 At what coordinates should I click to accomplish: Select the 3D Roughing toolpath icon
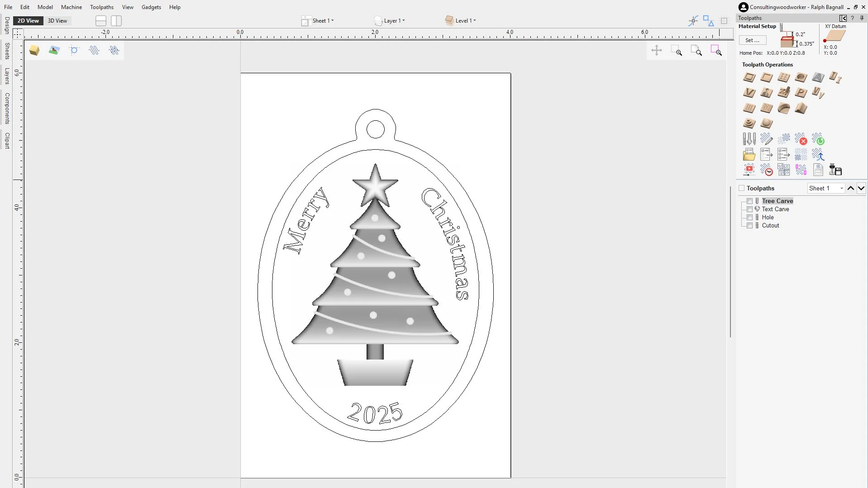[x=749, y=123]
